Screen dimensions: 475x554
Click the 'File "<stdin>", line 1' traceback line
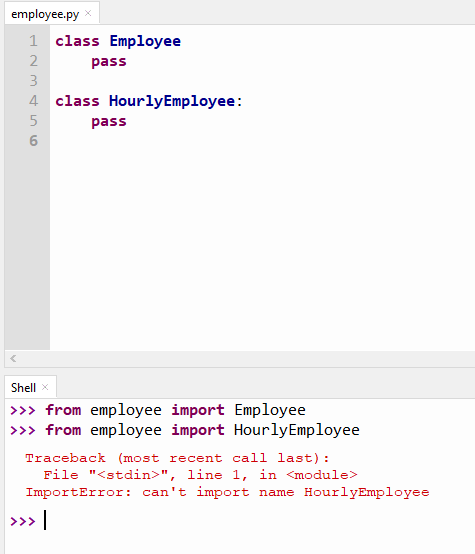click(200, 475)
